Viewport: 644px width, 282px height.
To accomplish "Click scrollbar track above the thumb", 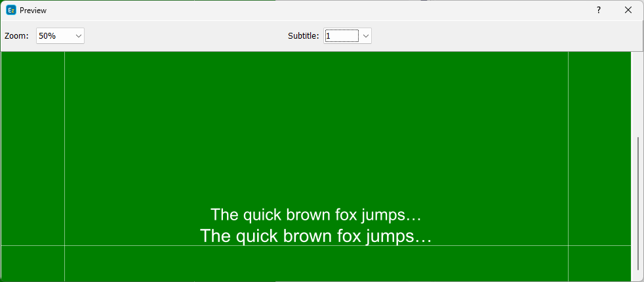I will coord(637,92).
